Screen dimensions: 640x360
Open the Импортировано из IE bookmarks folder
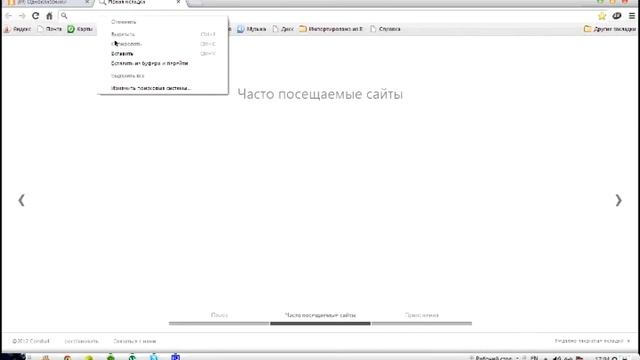tap(331, 29)
